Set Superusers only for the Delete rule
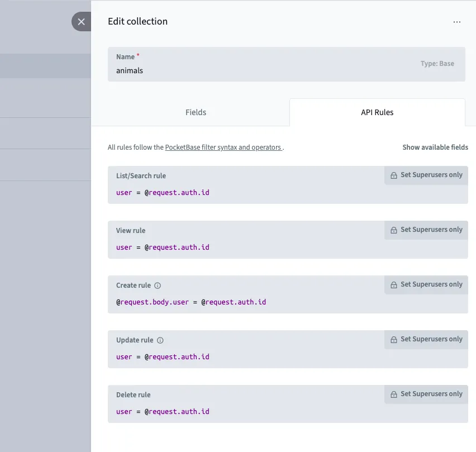The width and height of the screenshot is (476, 452). pos(430,394)
